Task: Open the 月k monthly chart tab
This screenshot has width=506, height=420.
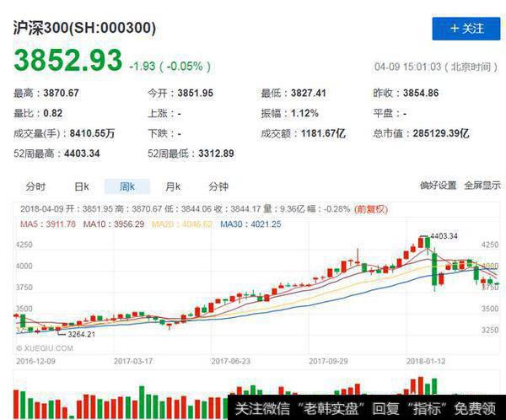Action: point(173,186)
